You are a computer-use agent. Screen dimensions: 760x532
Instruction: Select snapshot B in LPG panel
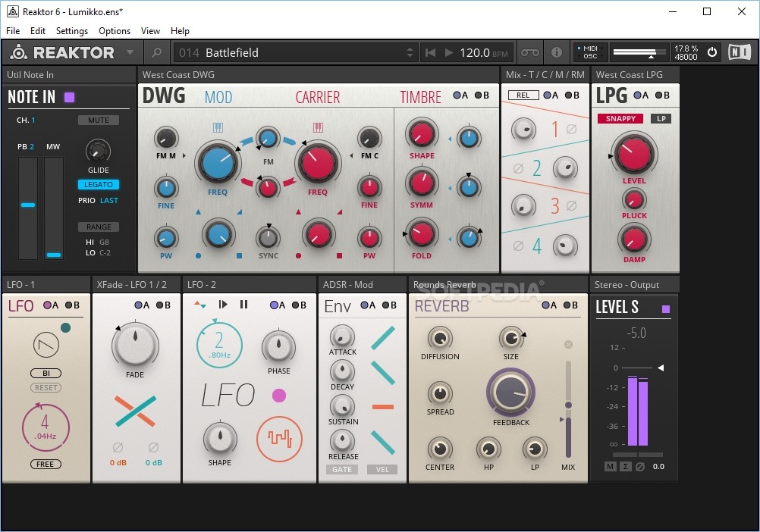pos(663,95)
